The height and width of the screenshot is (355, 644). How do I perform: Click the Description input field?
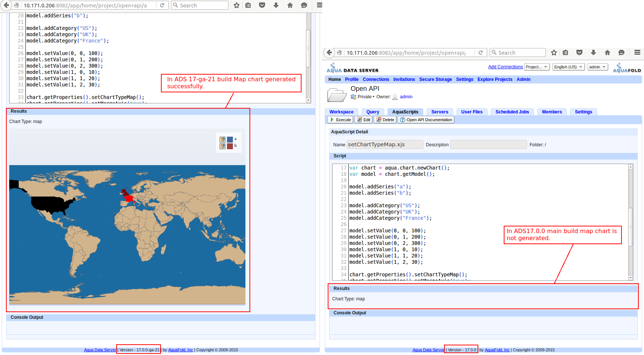tap(489, 144)
